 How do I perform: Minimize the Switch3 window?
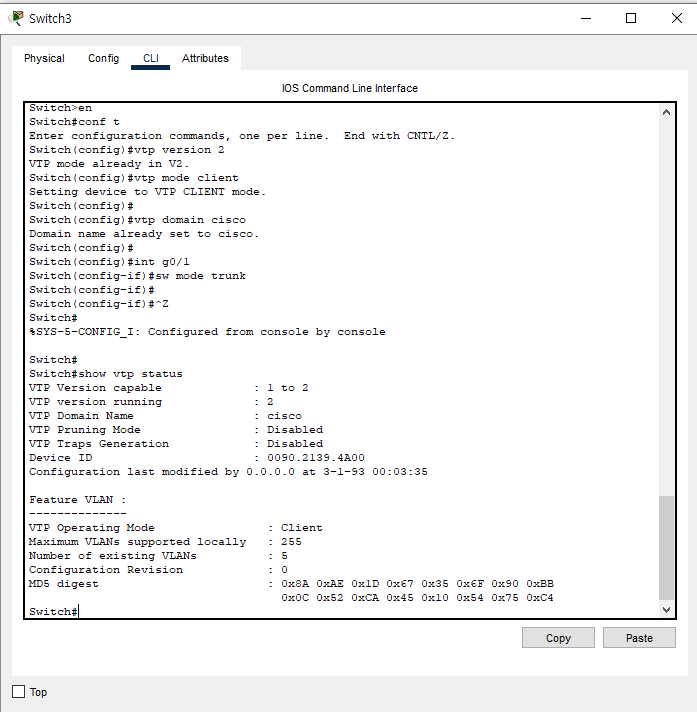586,18
